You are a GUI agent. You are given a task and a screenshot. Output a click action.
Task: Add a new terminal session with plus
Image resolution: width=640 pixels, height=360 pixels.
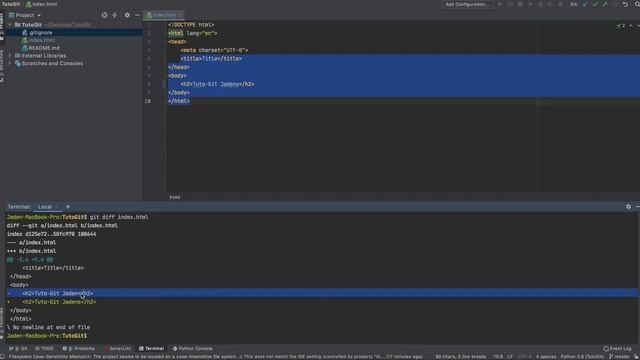[68, 207]
